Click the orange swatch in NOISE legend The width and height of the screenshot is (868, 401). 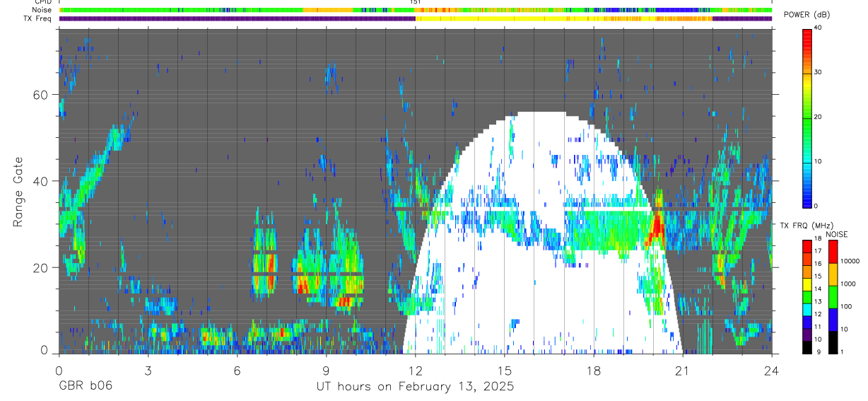pos(833,273)
